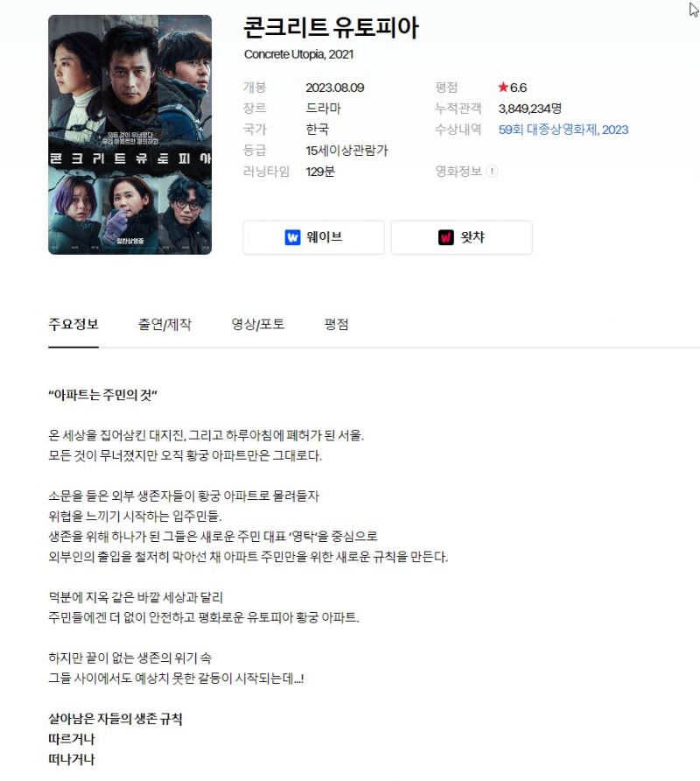Open the 왓챠 streaming button
This screenshot has height=781, width=700.
[461, 237]
